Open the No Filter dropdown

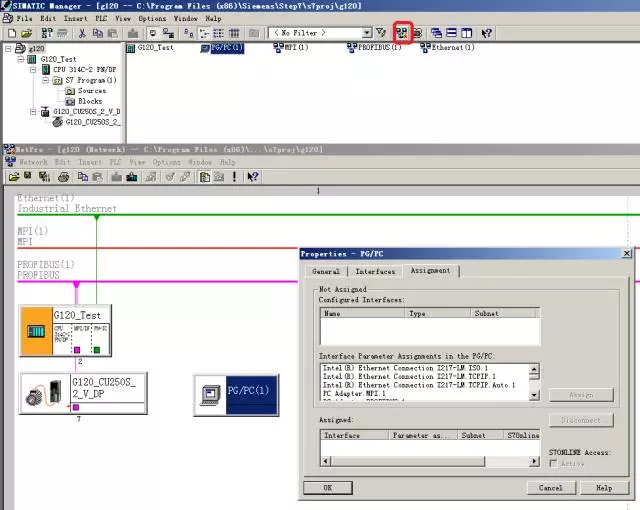point(367,33)
